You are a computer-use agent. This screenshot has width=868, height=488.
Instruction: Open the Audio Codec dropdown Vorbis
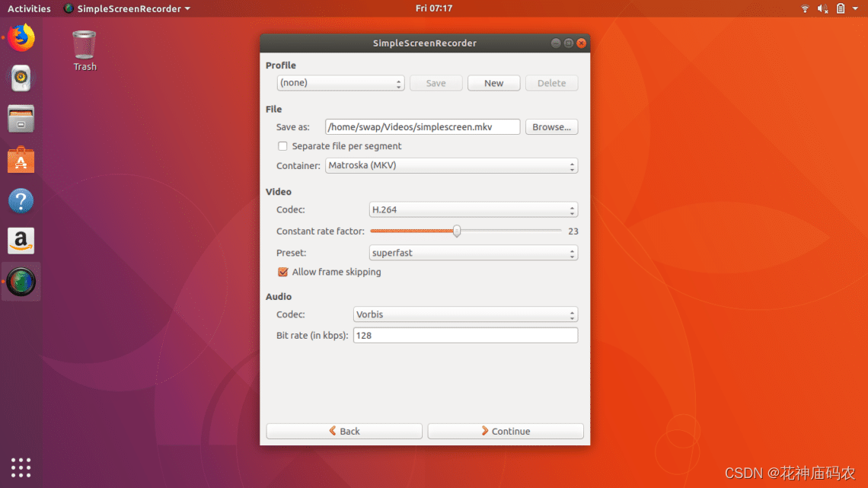tap(465, 314)
